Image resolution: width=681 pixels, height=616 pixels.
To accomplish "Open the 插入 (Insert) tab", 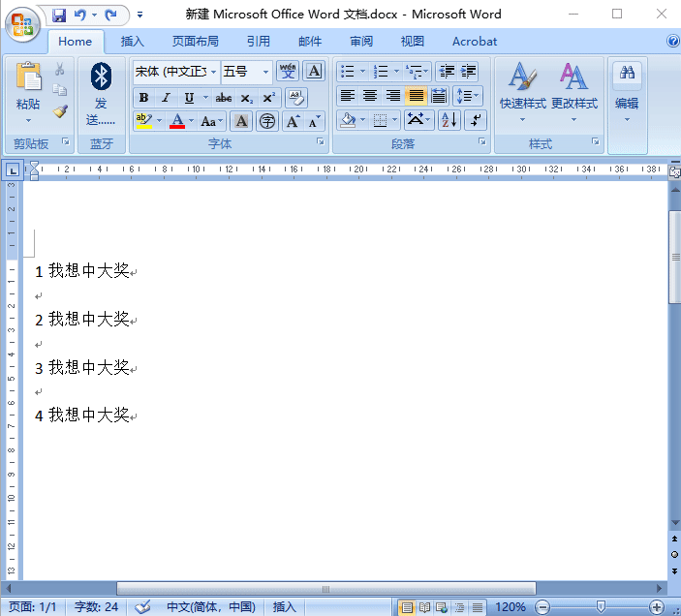I will [x=132, y=42].
